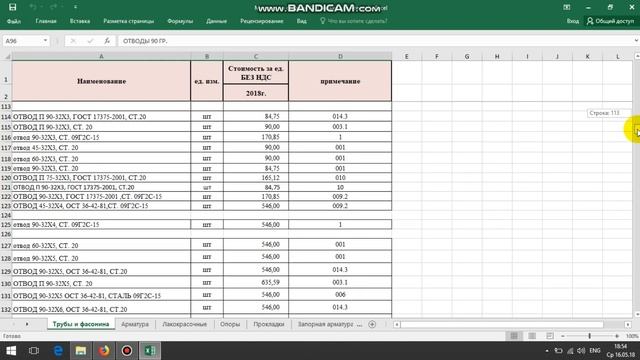This screenshot has height=360, width=640.
Task: Click the Save icon in quick access toolbar
Action: (12, 7)
